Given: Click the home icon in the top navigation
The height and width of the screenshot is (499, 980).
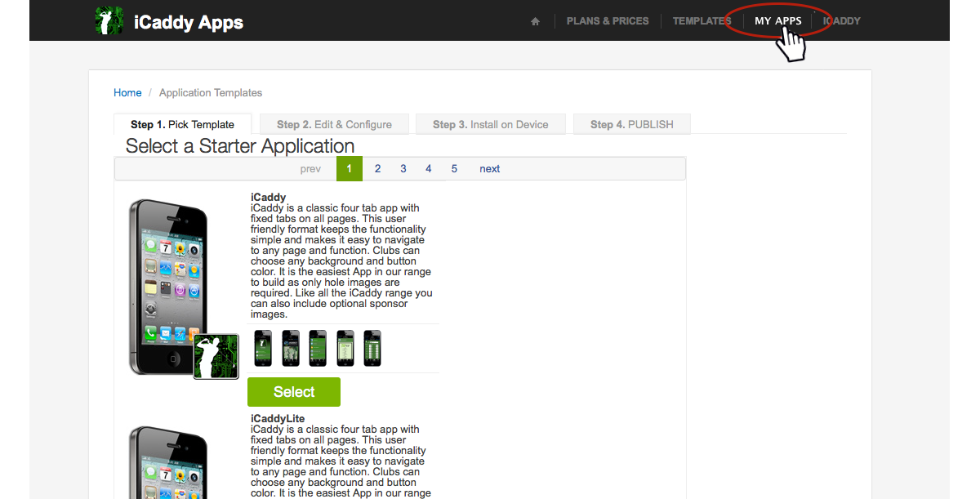Looking at the screenshot, I should tap(535, 21).
